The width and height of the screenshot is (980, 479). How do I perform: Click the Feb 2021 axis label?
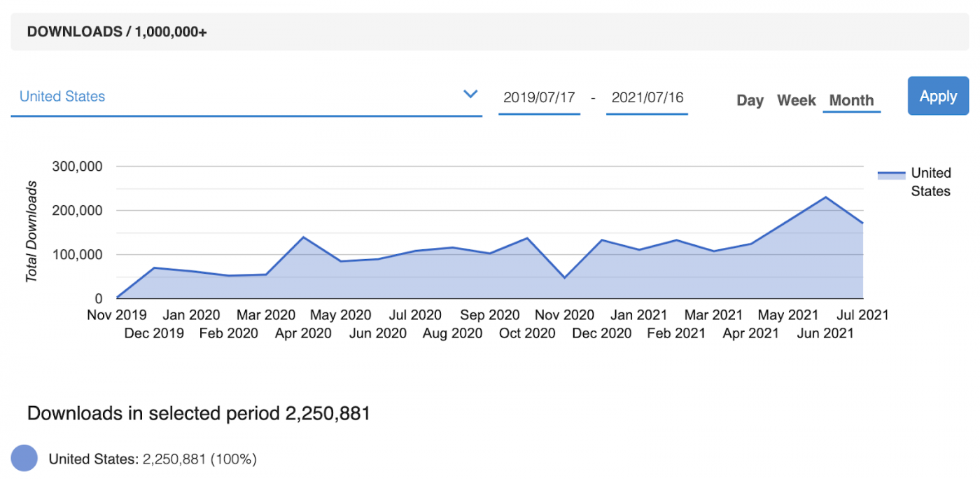[x=676, y=333]
